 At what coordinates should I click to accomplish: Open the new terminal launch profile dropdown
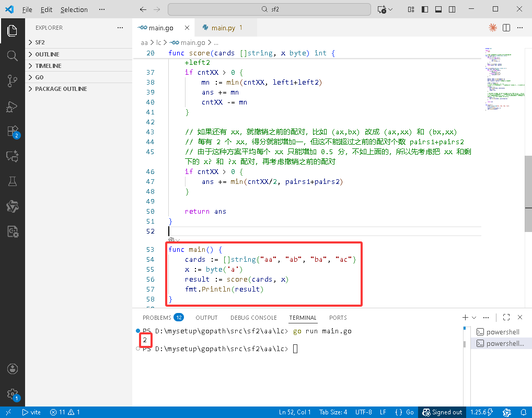coord(474,317)
